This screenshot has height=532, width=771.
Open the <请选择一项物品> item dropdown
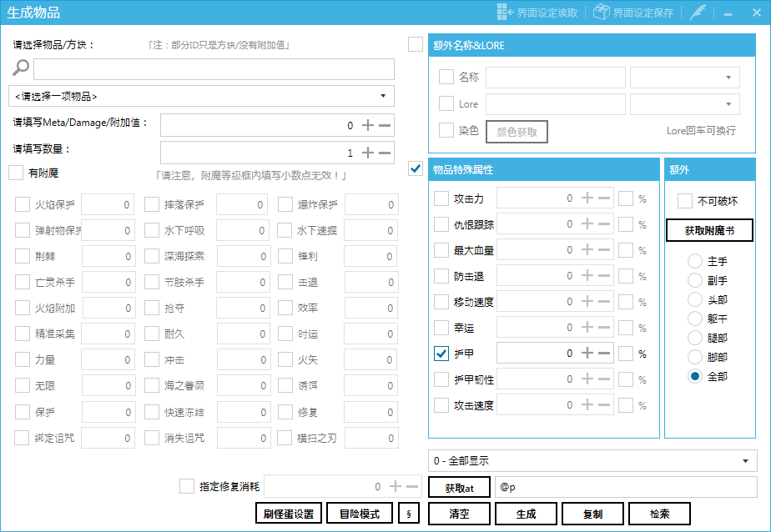(x=201, y=96)
